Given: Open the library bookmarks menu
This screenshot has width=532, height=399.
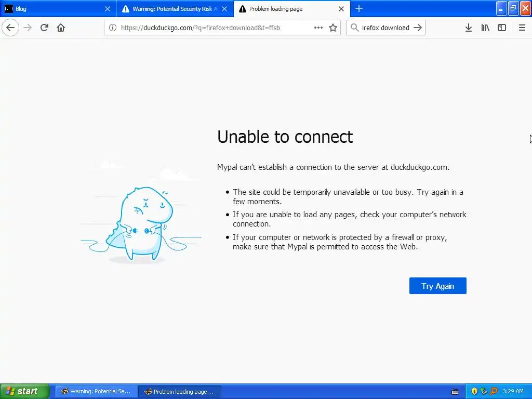Looking at the screenshot, I should pos(485,28).
